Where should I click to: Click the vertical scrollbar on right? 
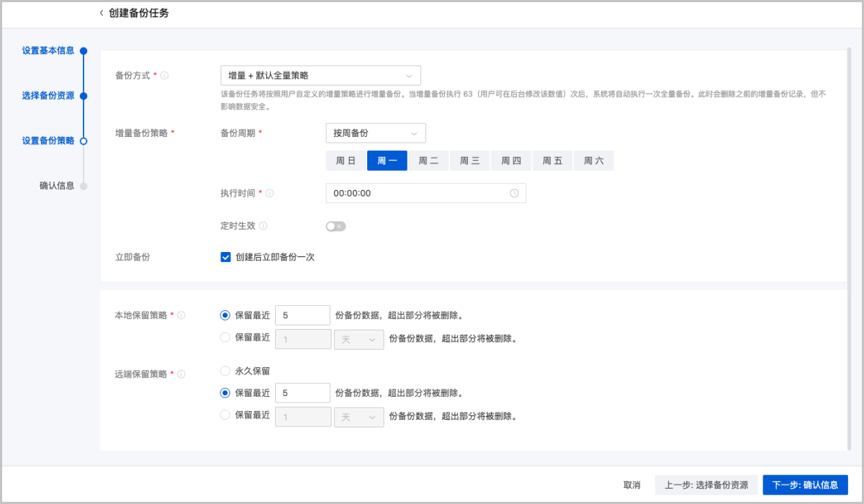click(x=850, y=245)
